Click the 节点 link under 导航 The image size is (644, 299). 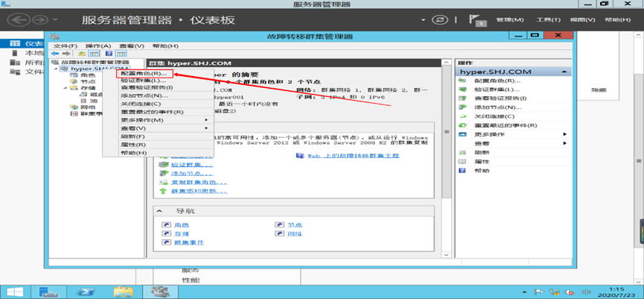point(295,225)
